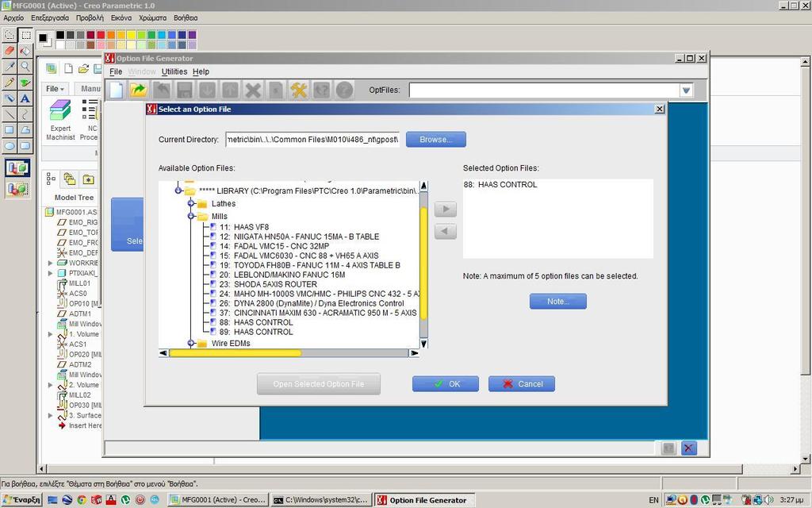812x508 pixels.
Task: Click the yellow horizontal scrollbar under option files
Action: [x=235, y=353]
